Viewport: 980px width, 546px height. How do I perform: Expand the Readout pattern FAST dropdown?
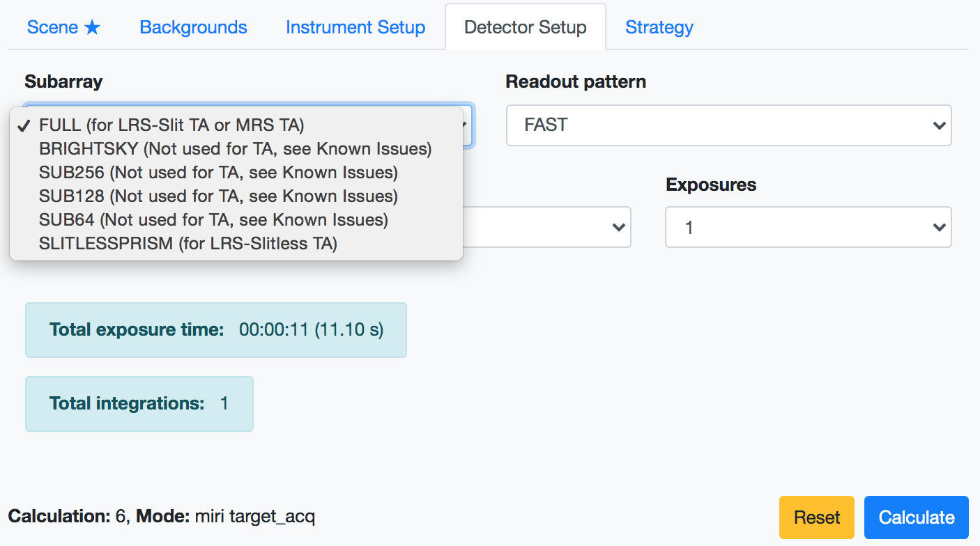(x=728, y=125)
